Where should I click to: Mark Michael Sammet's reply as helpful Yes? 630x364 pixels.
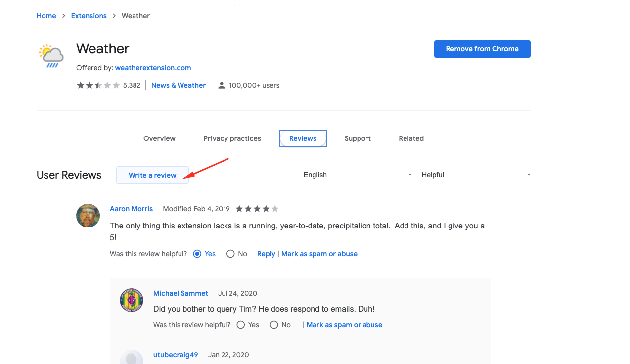click(241, 325)
